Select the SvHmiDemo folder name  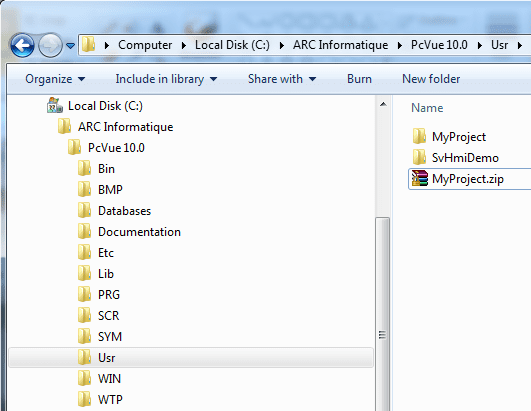(465, 158)
